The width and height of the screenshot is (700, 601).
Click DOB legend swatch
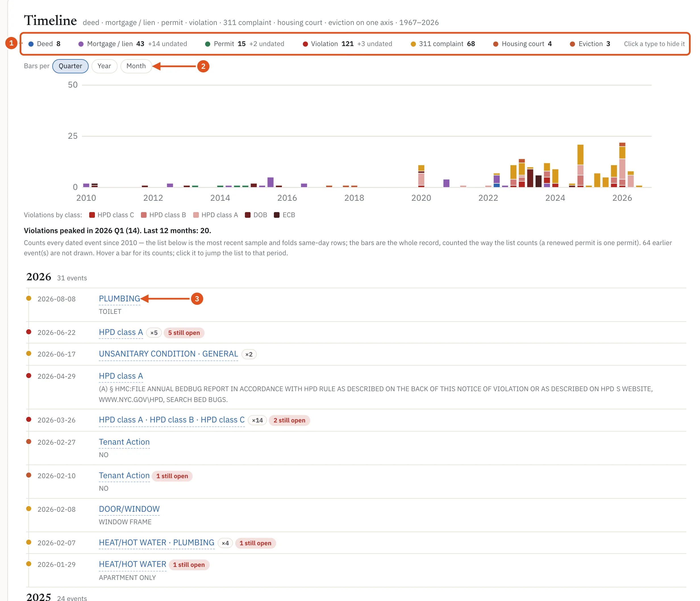coord(248,215)
